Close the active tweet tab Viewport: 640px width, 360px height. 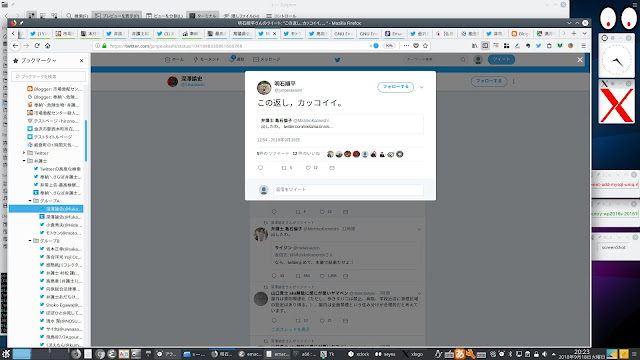tap(275, 34)
